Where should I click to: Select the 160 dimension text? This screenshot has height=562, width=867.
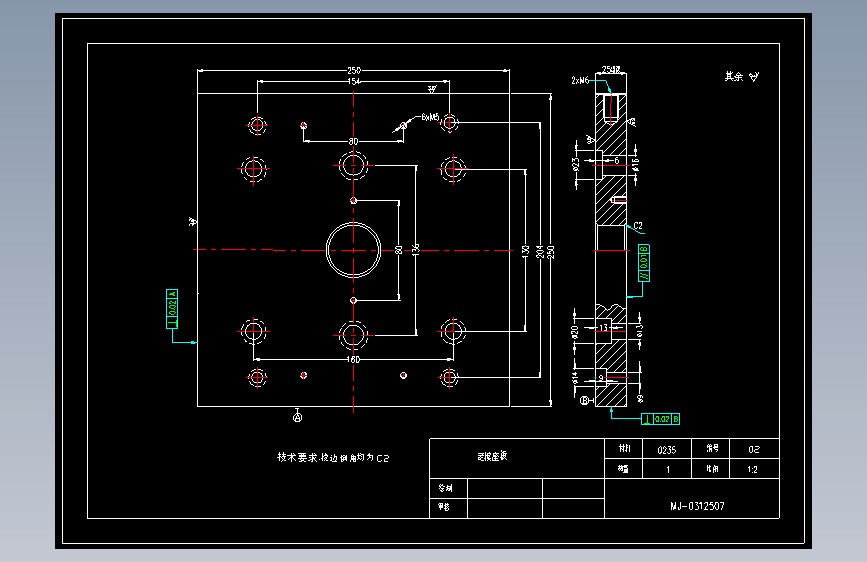[353, 360]
